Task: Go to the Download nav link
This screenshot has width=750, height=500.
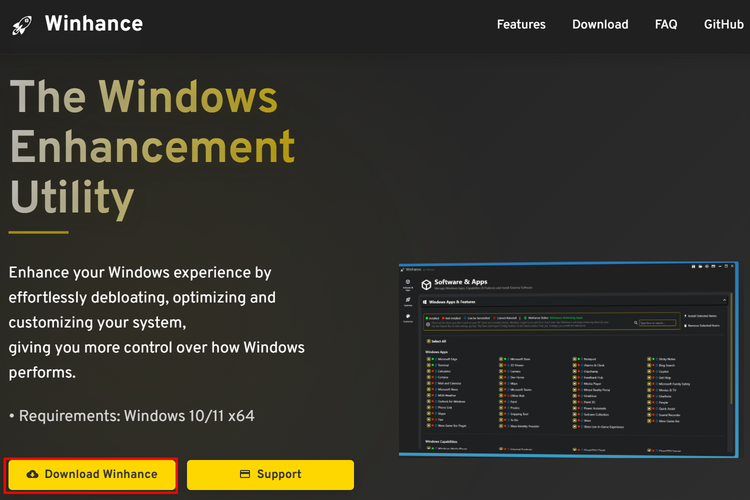Action: click(600, 24)
